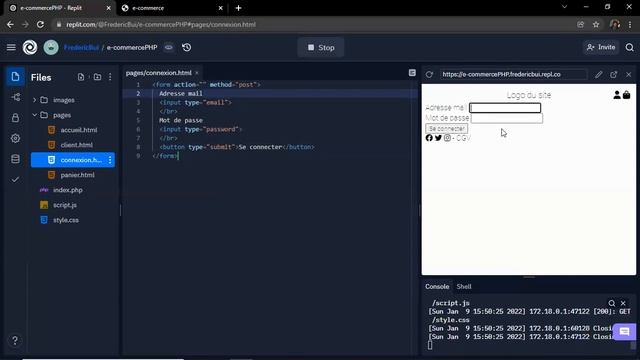Screen dimensions: 640x360
Task: Click the Add folder icon
Action: click(97, 77)
